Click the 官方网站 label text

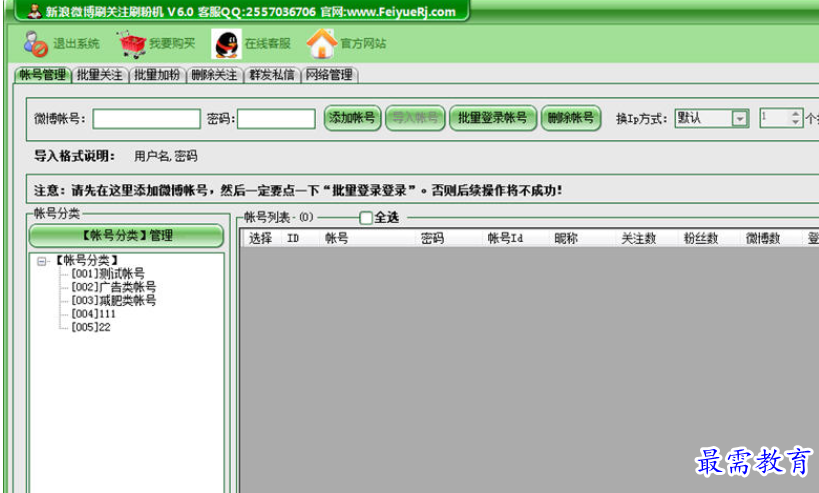click(364, 44)
